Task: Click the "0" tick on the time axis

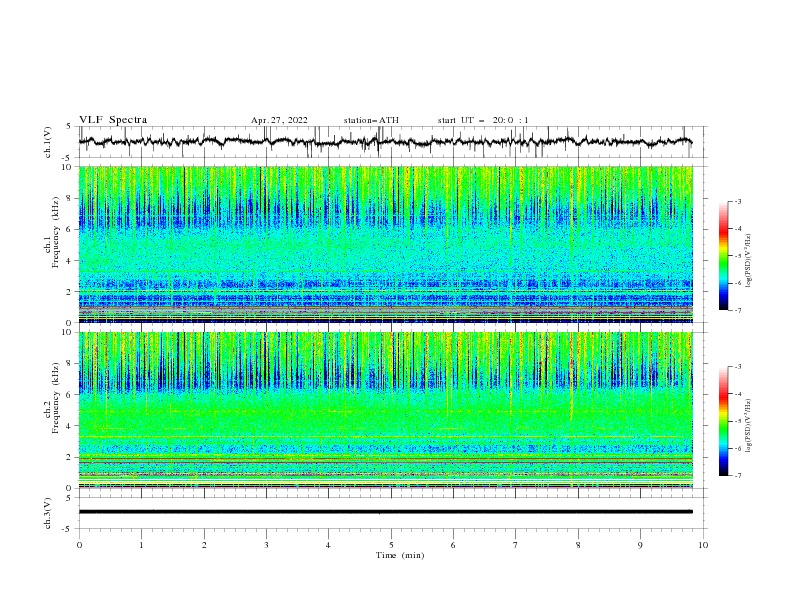Action: [x=79, y=545]
